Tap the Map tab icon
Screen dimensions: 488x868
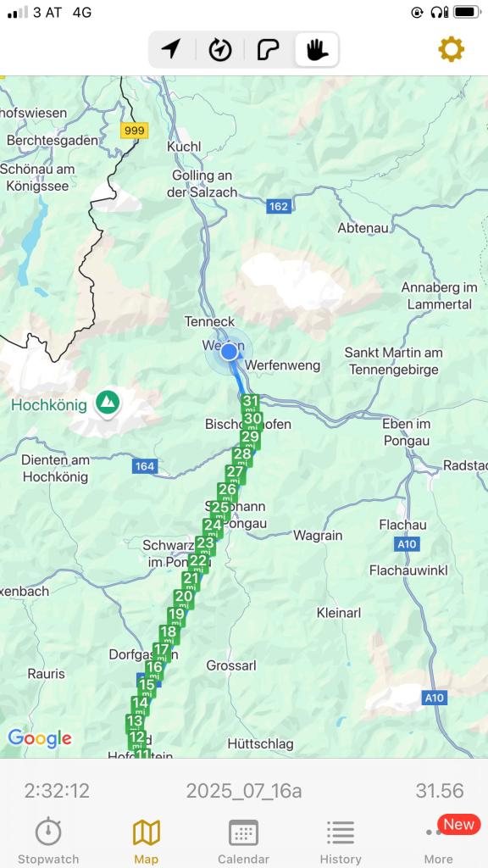click(146, 832)
